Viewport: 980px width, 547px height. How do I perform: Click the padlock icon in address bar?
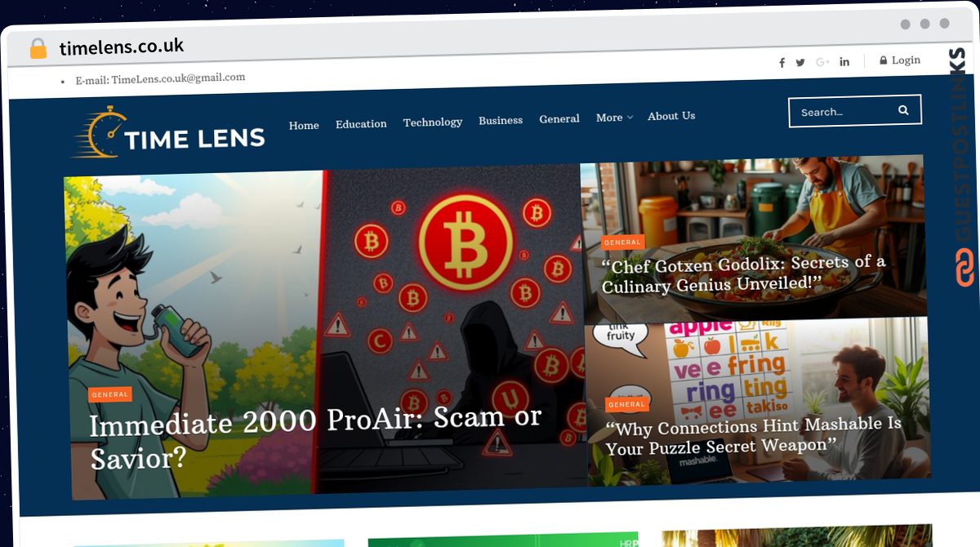(x=38, y=49)
